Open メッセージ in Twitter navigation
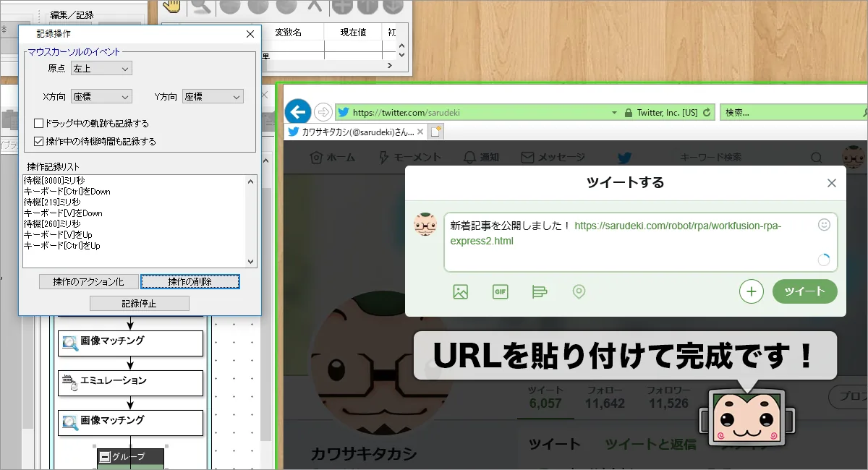The image size is (868, 470). coord(553,158)
